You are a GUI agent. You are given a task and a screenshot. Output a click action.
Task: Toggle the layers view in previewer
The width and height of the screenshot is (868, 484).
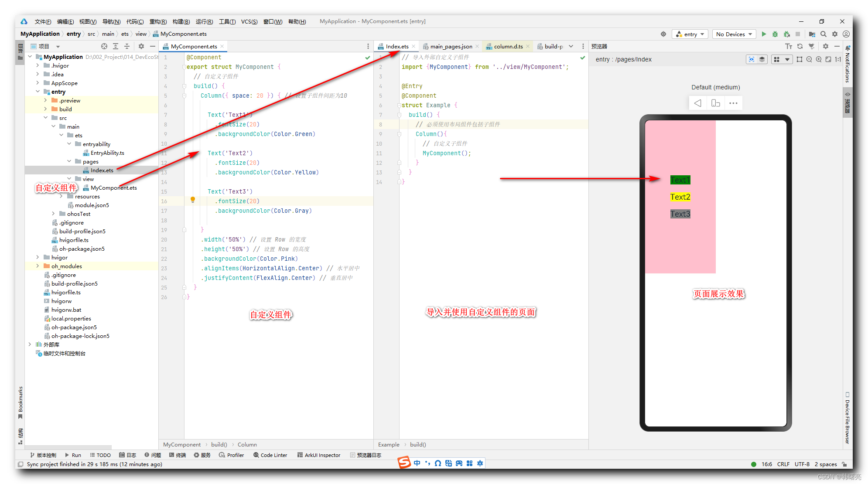pos(762,59)
